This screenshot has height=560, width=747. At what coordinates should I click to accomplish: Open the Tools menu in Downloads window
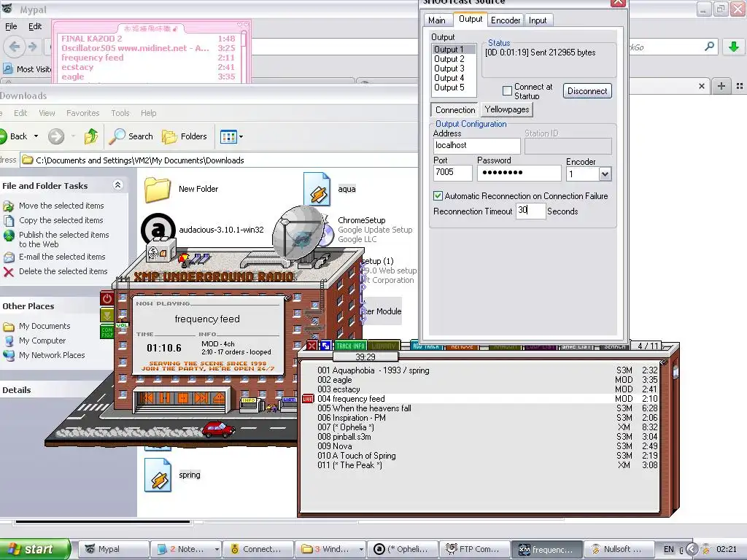pos(120,113)
